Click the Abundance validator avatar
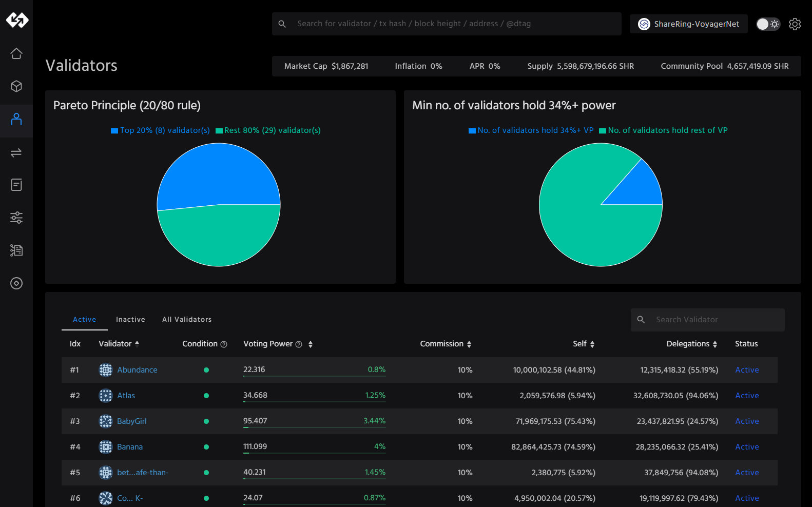Screen dimensions: 812x507 106,370
